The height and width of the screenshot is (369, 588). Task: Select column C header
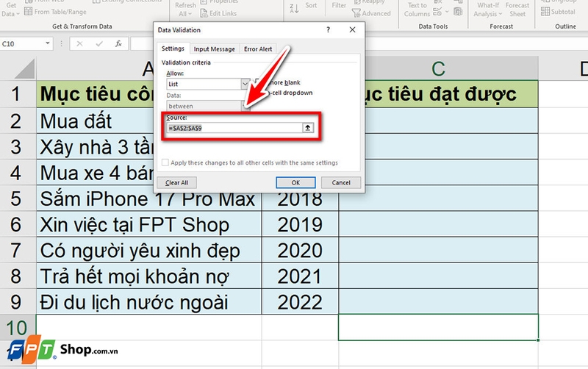point(438,68)
